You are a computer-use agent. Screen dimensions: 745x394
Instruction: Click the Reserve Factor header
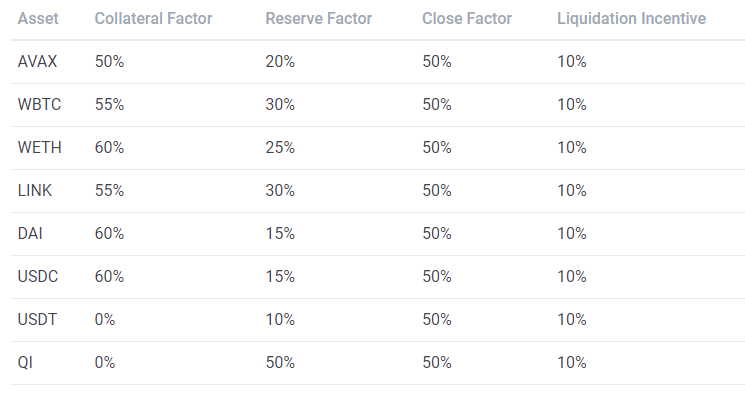click(x=318, y=19)
